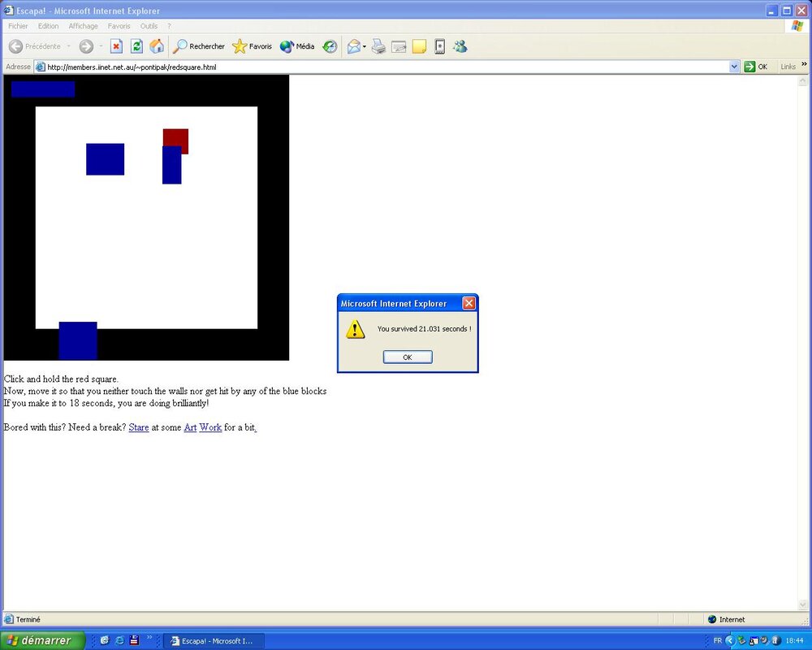Print the current page

pos(378,46)
